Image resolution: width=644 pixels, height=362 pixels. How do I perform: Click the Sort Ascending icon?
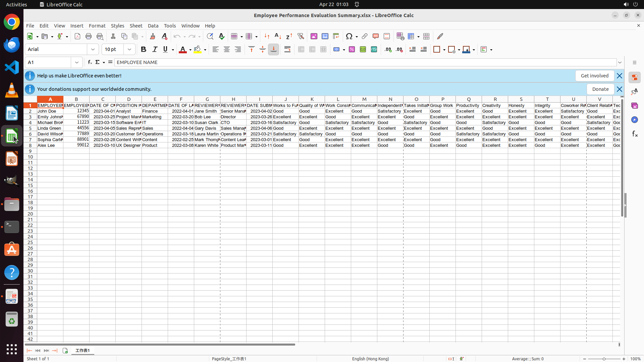278,36
